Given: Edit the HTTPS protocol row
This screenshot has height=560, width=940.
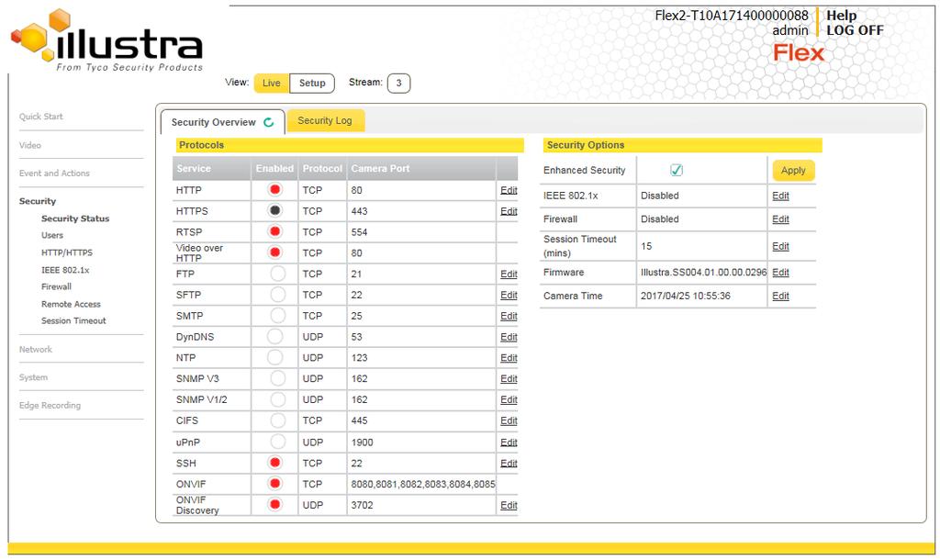Looking at the screenshot, I should pos(509,211).
